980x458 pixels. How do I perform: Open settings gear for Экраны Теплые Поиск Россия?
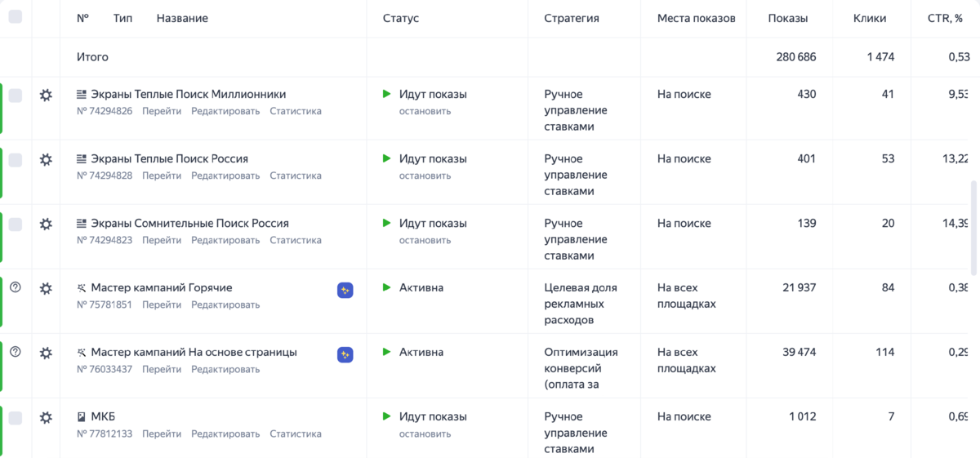46,159
